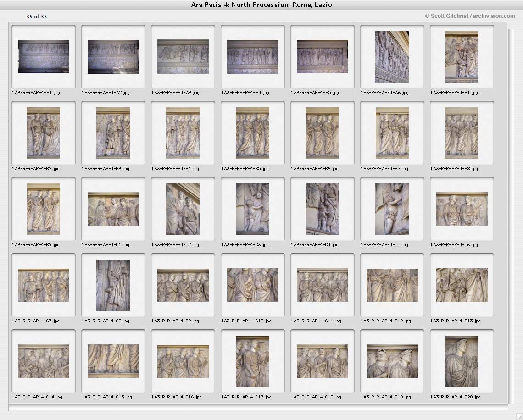Screen dimensions: 523x420
Task: Select thumbnail 1A3-R-R-AP-4-B1.jpg
Action: point(462,57)
